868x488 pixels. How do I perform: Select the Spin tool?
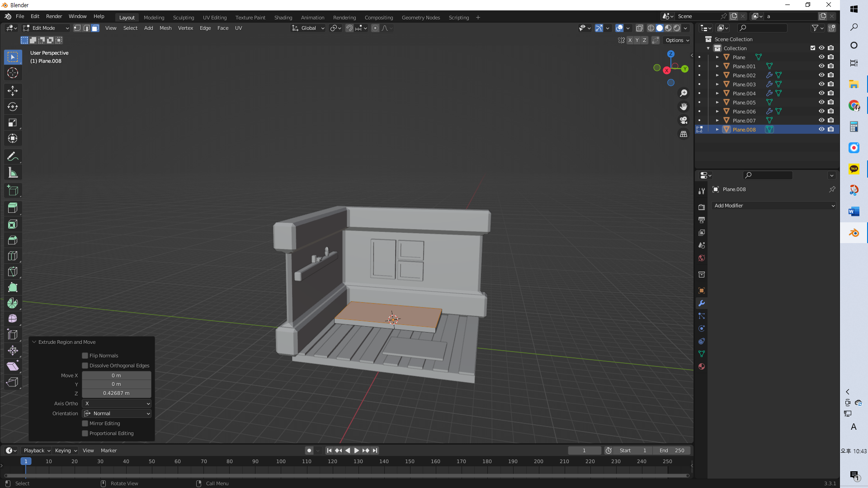pyautogui.click(x=13, y=303)
